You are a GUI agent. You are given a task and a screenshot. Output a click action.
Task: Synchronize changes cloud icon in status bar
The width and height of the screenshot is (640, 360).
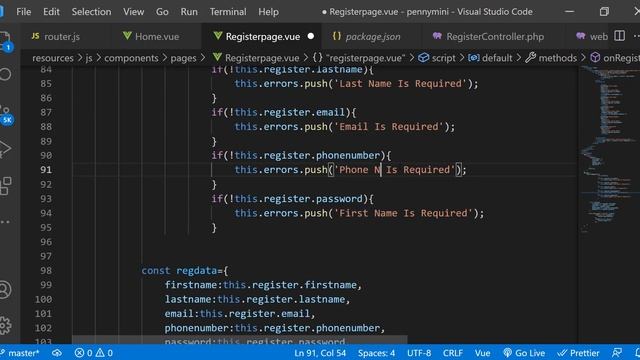(x=57, y=353)
